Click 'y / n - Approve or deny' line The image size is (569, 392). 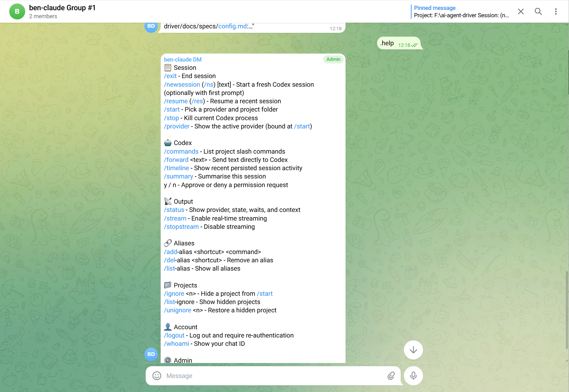pyautogui.click(x=226, y=185)
